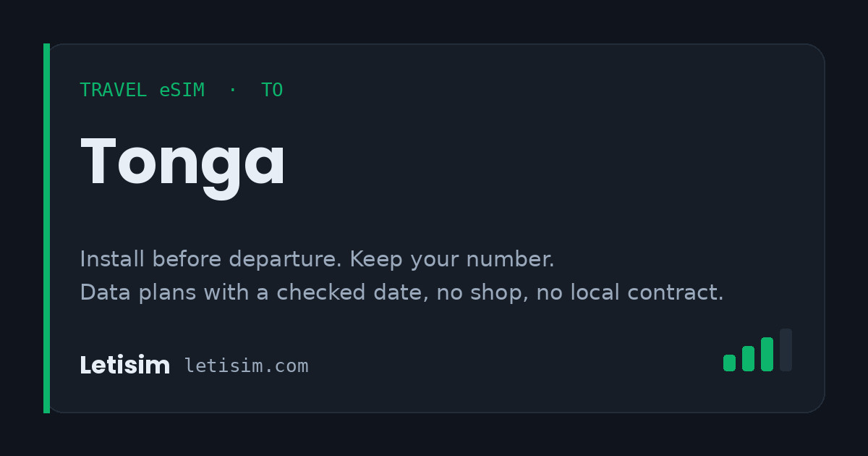Click the Letisim brand name
This screenshot has width=868, height=456.
coord(124,366)
